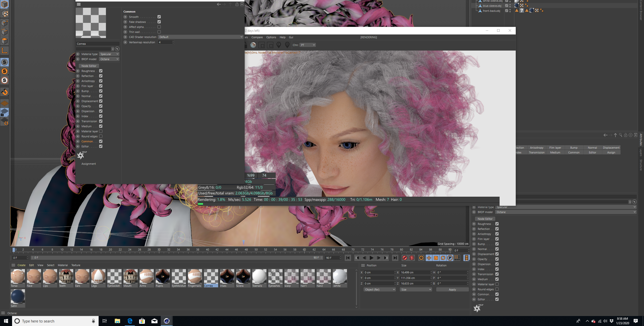The height and width of the screenshot is (326, 644).
Task: Switch to the Transmission tab in Attributes
Action: click(x=537, y=152)
